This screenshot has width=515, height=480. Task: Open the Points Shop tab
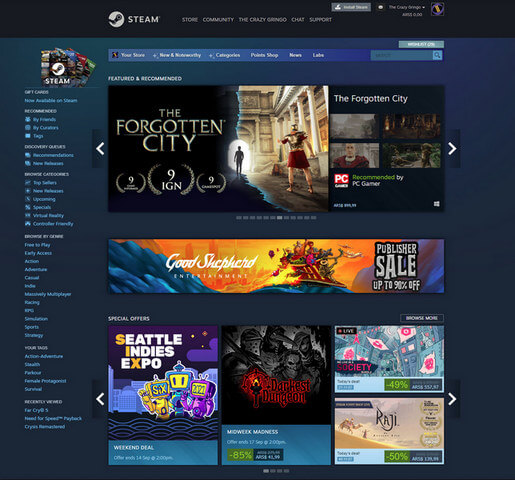point(264,55)
